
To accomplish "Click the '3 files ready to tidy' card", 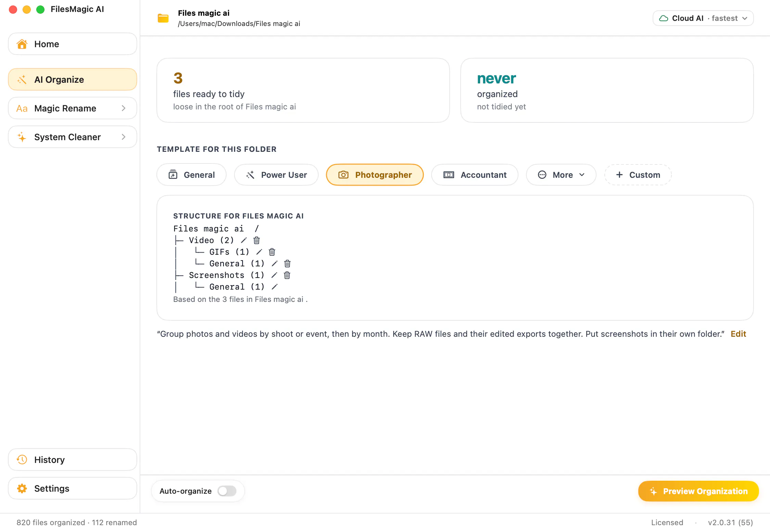I will point(303,90).
